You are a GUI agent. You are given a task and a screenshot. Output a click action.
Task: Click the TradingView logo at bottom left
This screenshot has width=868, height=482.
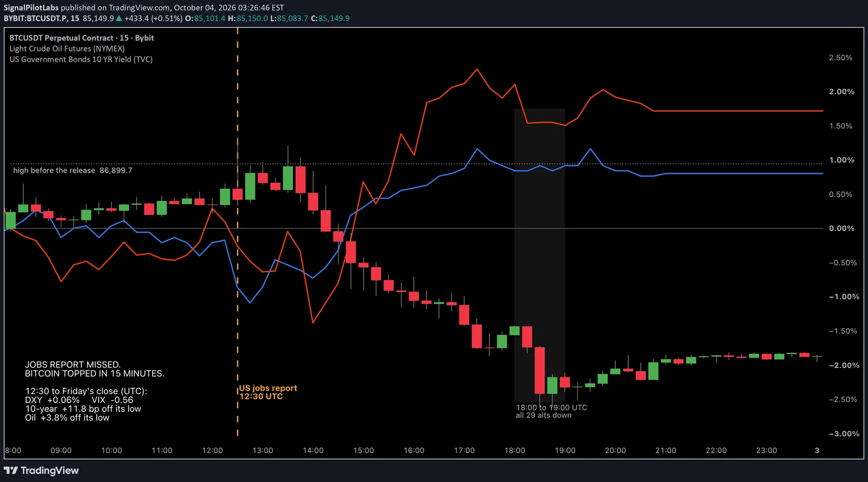(41, 471)
